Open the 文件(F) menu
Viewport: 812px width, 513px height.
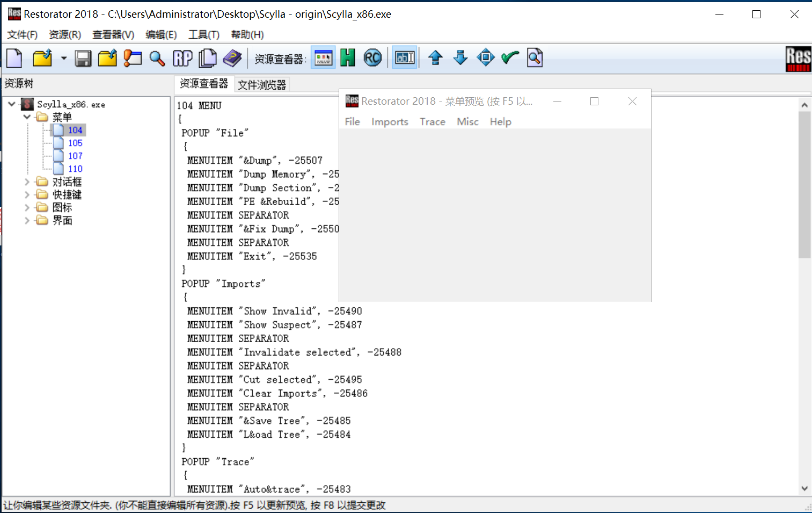tap(22, 35)
